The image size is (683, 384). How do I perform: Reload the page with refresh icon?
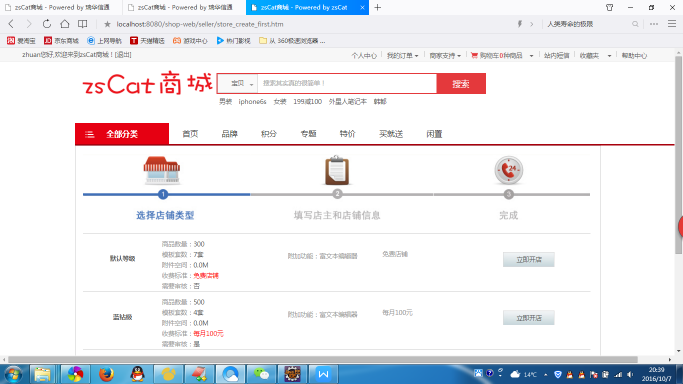tap(47, 24)
